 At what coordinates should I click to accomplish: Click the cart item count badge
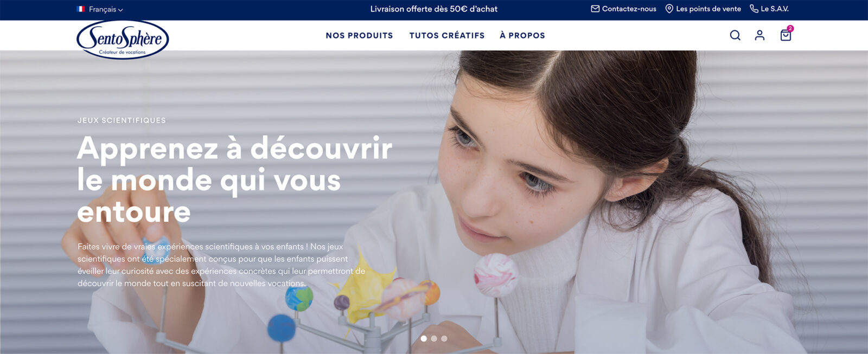click(790, 28)
